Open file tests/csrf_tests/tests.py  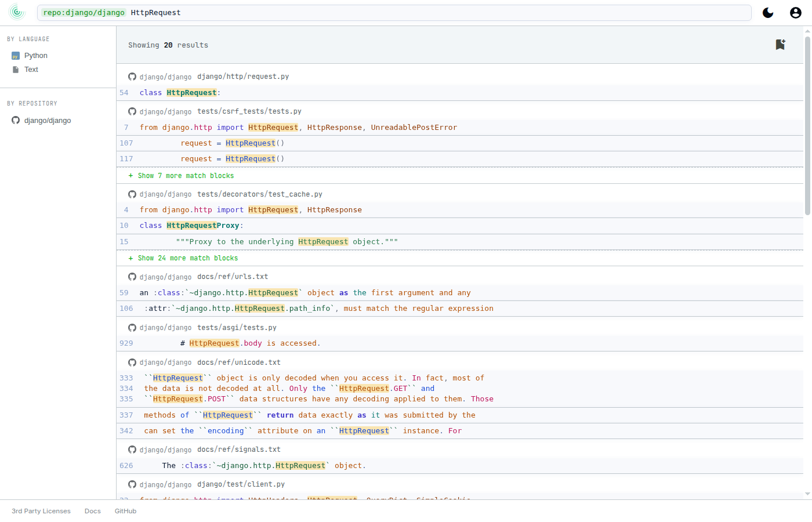(249, 111)
